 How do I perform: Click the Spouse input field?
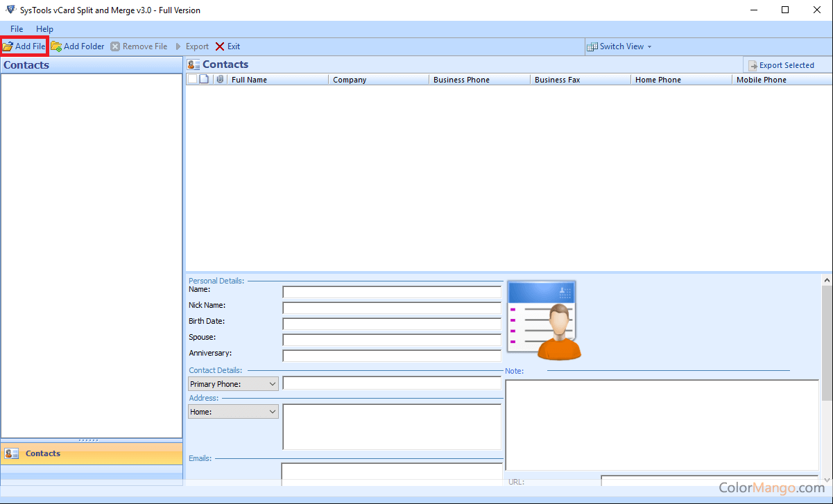pyautogui.click(x=392, y=340)
